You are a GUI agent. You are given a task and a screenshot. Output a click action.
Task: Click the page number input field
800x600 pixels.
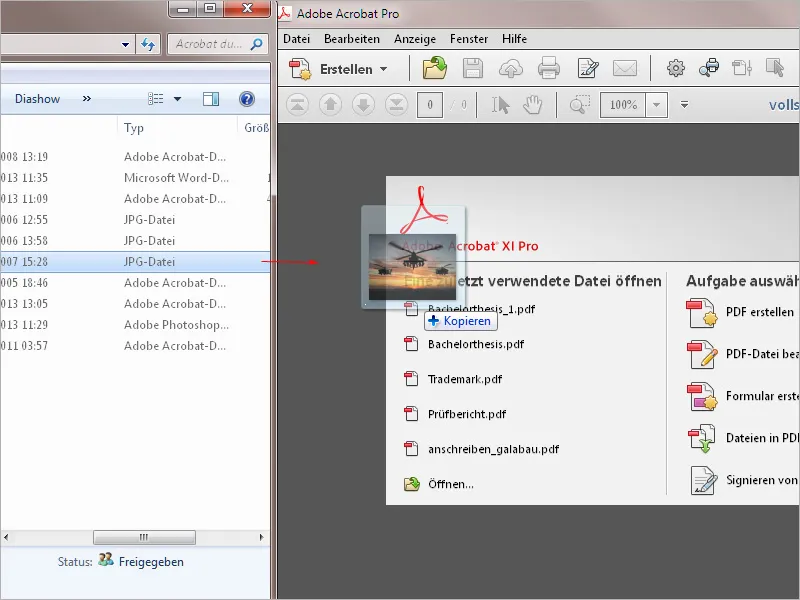tap(430, 105)
